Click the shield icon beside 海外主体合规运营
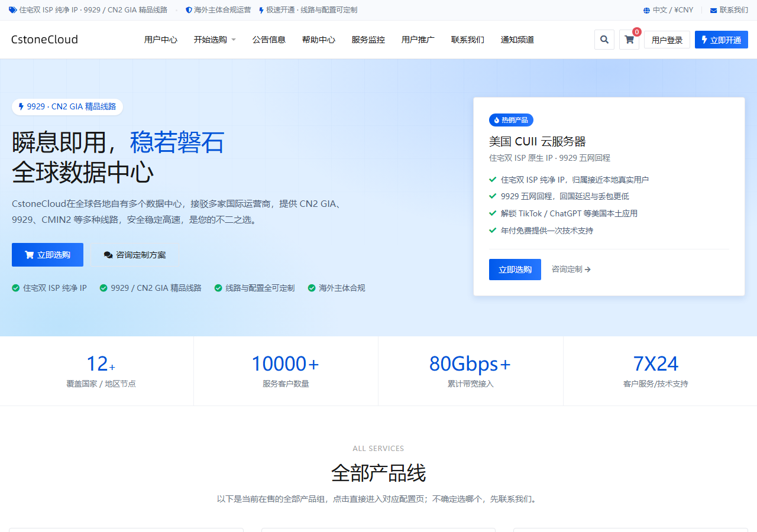This screenshot has height=532, width=757. (x=189, y=10)
